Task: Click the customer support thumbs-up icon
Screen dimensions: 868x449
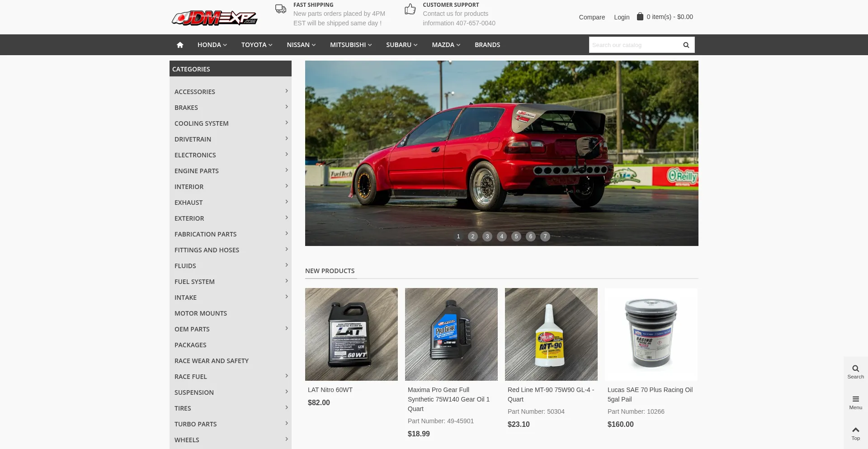Action: click(410, 9)
